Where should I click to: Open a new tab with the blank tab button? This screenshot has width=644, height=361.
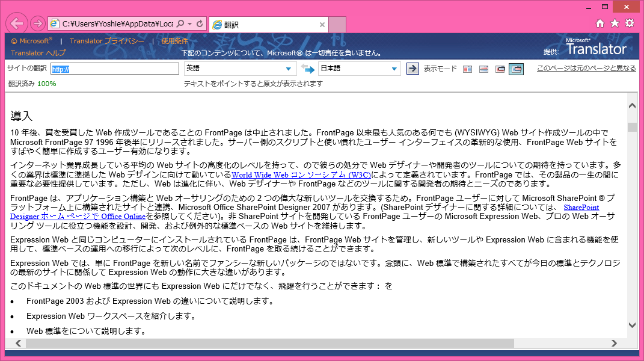click(x=337, y=25)
